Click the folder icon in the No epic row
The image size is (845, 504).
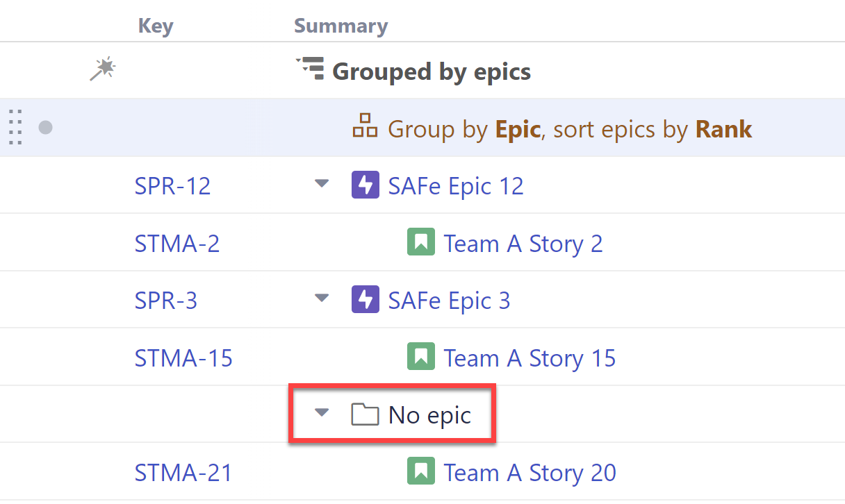click(365, 414)
